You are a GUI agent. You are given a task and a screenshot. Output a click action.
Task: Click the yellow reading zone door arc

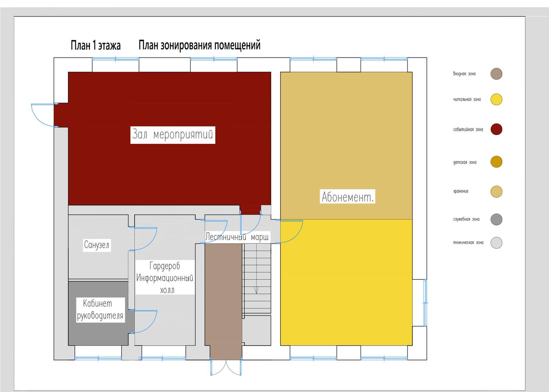pyautogui.click(x=293, y=231)
